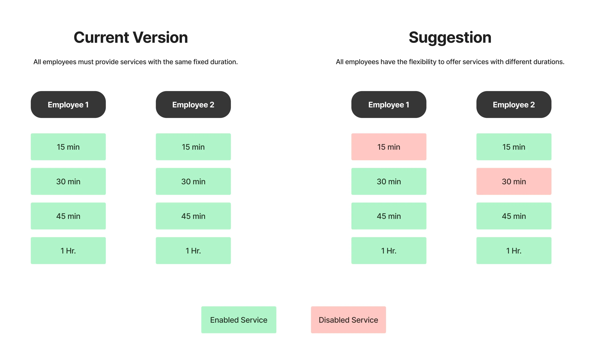Click the flexibility description text under Suggestion

point(450,62)
